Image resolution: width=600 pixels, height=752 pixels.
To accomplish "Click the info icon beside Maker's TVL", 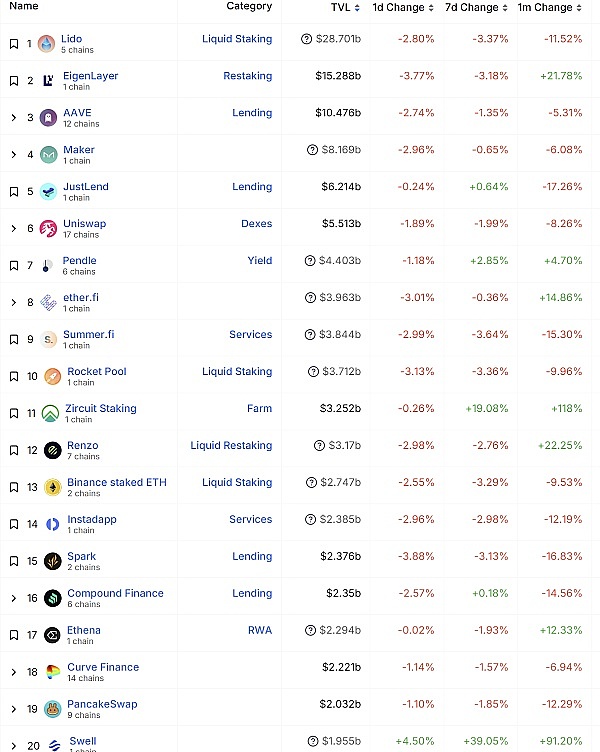I will 313,150.
